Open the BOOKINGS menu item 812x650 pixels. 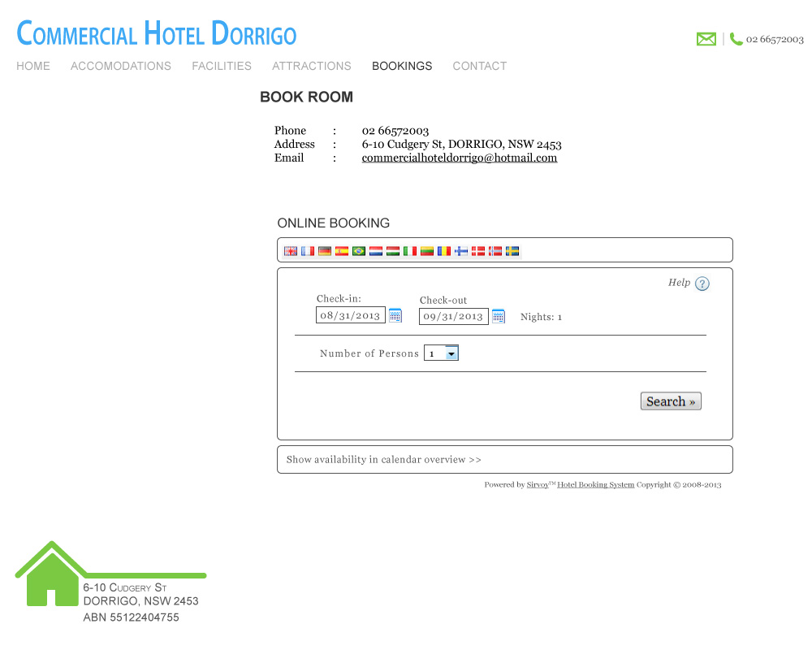tap(402, 66)
